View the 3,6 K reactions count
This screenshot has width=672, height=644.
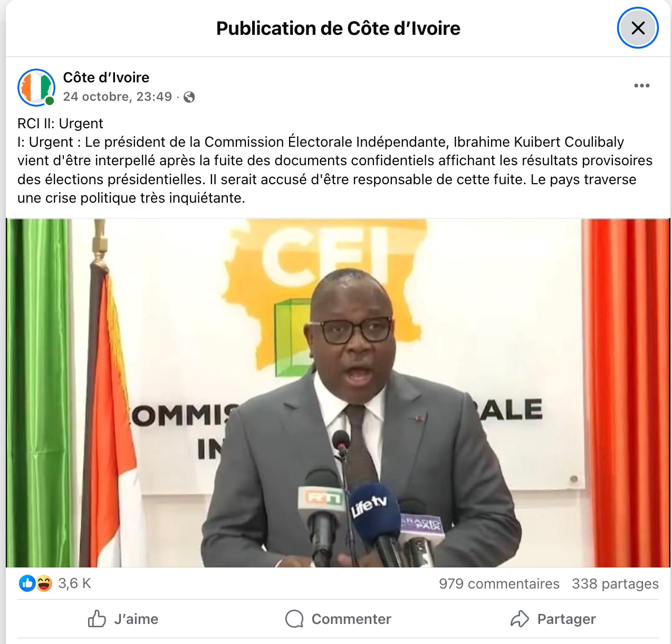75,583
